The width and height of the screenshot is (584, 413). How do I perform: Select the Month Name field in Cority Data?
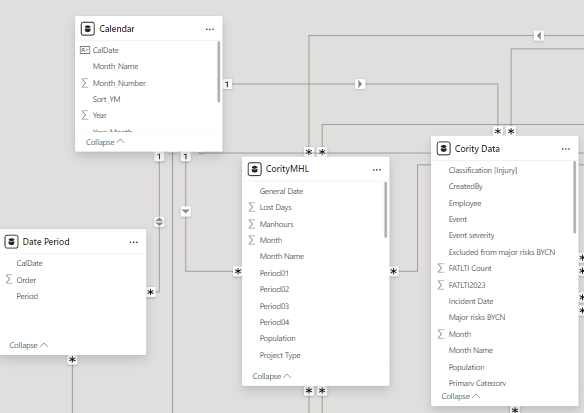(471, 350)
